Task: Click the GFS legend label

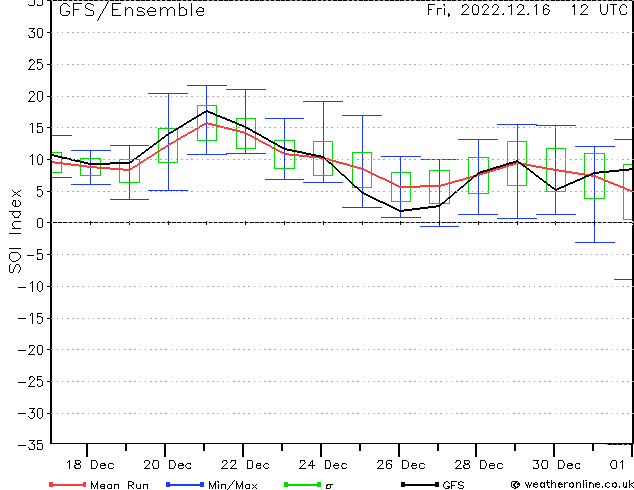Action: [453, 485]
